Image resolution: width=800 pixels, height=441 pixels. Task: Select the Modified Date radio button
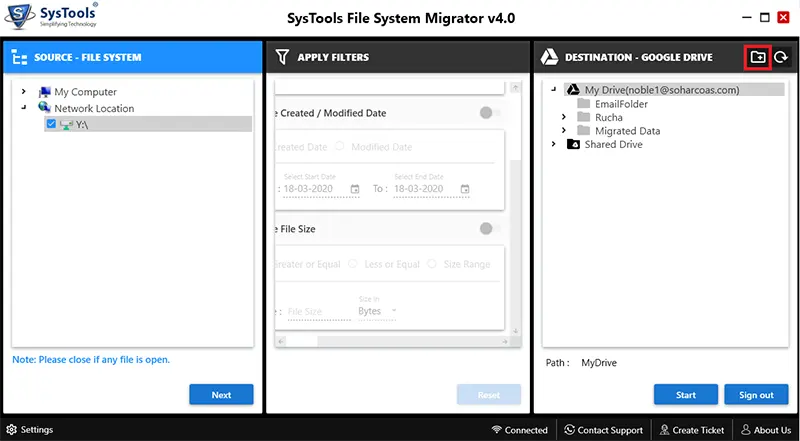(339, 146)
